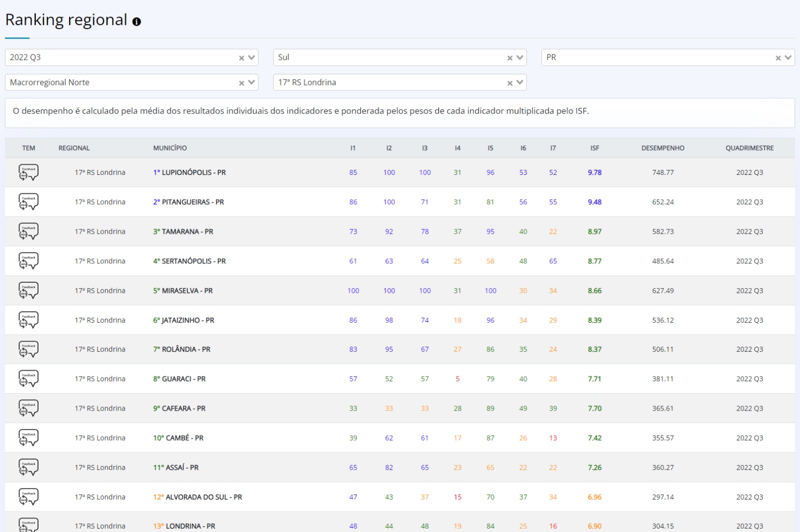Open feedback icon for Lupionópolis row
Viewport: 800px width, 532px height.
(x=28, y=172)
